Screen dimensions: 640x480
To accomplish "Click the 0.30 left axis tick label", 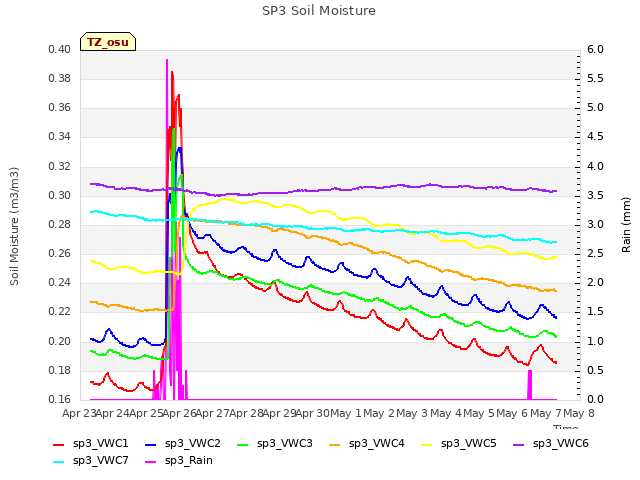I will click(60, 196).
